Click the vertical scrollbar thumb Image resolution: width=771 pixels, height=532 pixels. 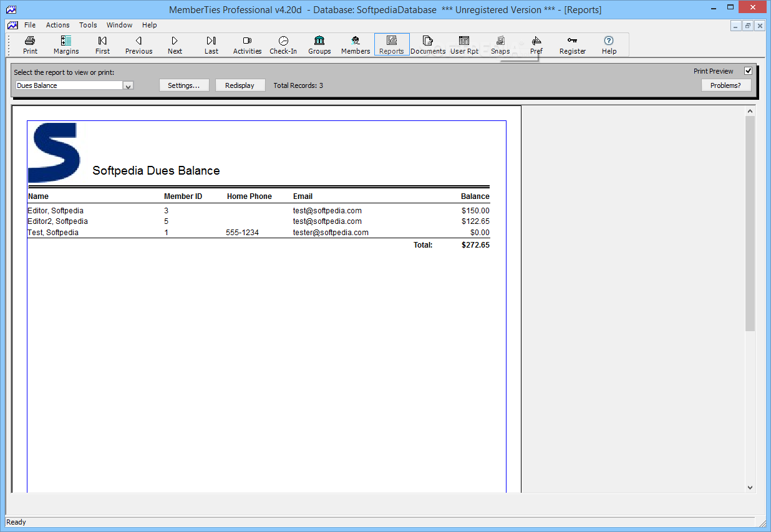tap(750, 223)
